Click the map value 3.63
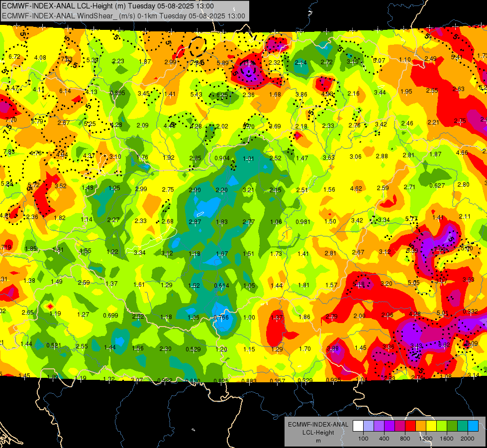This screenshot has width=487, height=448. (329, 157)
